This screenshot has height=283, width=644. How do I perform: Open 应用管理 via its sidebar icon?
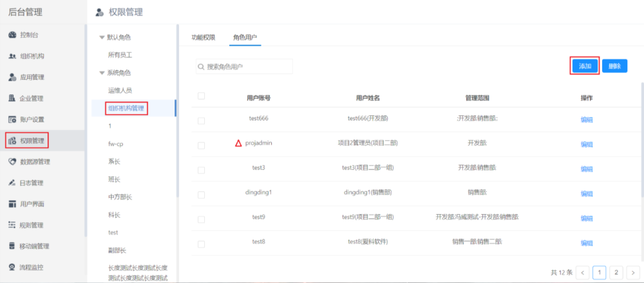pos(12,77)
